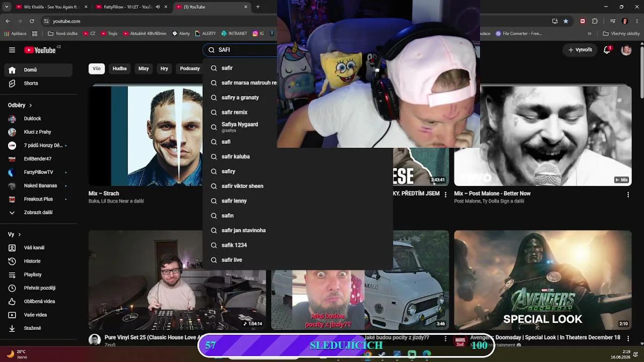Viewport: 644px width, 362px height.
Task: Select the Hry filter chip
Action: 165,68
